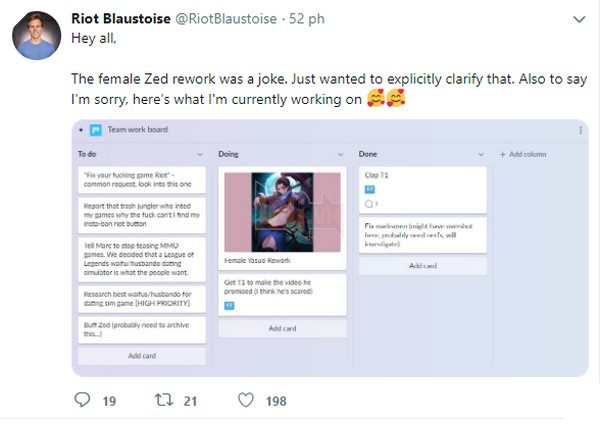This screenshot has width=600, height=423.
Task: Click comment icon on Clap T1 card
Action: click(x=369, y=204)
